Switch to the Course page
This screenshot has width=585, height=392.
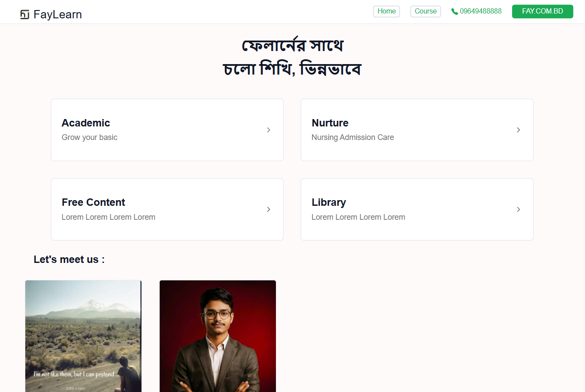tap(425, 11)
